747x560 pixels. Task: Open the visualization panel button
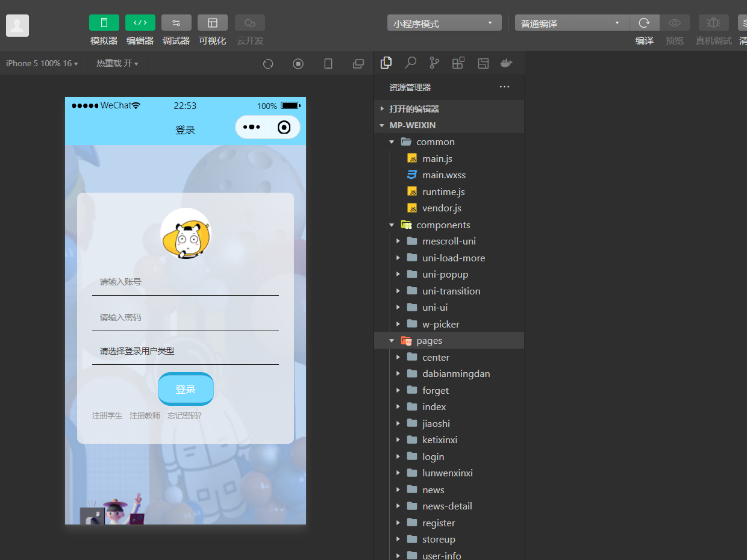point(213,23)
